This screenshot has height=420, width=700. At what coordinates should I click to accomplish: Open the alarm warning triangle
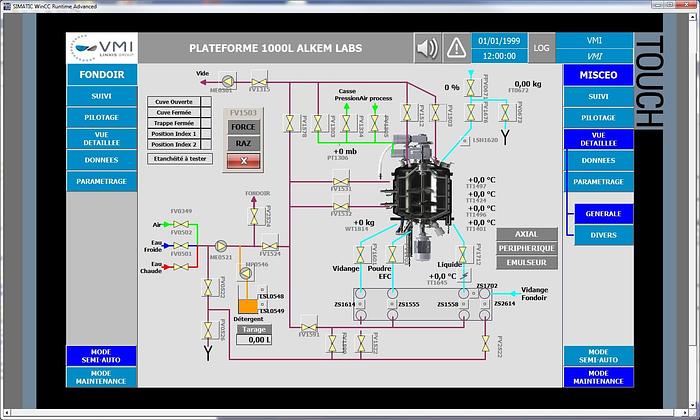pyautogui.click(x=458, y=47)
